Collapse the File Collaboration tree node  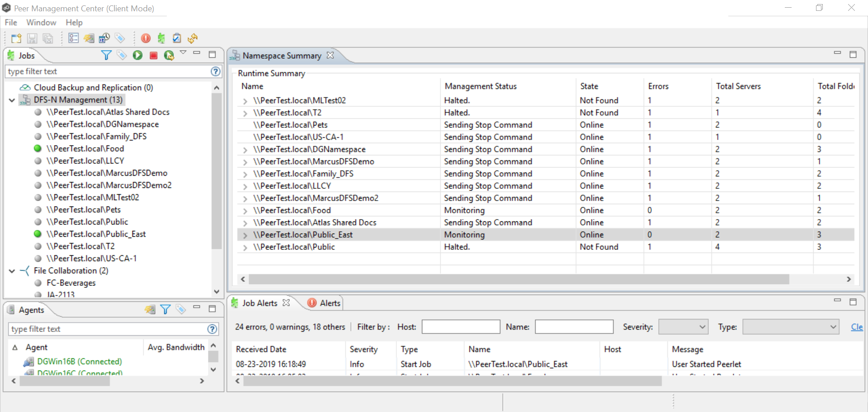(x=12, y=271)
